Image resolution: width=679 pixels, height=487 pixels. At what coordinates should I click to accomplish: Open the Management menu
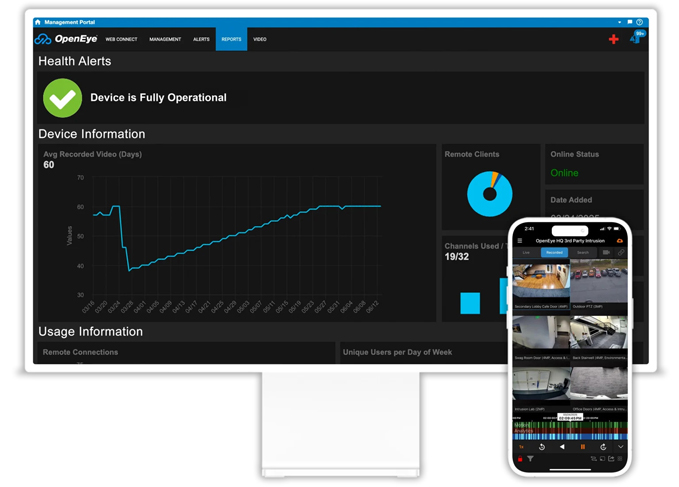165,39
